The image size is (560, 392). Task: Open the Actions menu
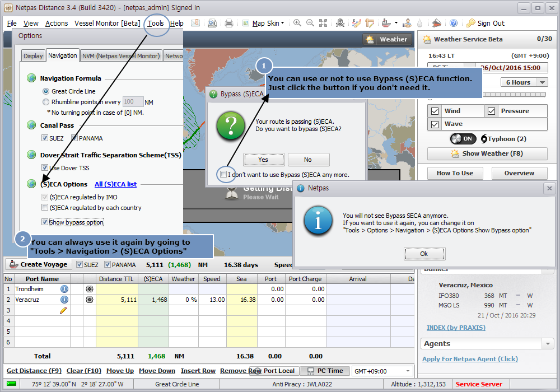(57, 23)
